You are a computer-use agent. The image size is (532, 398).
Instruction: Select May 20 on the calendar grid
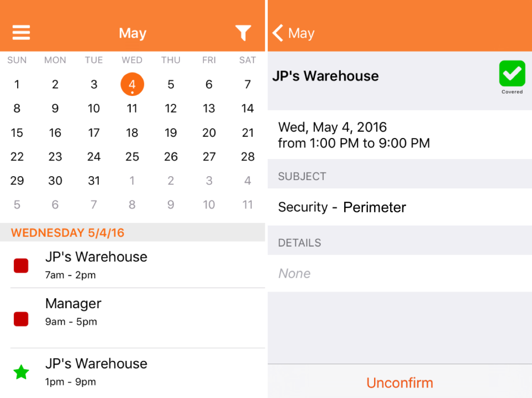209,132
